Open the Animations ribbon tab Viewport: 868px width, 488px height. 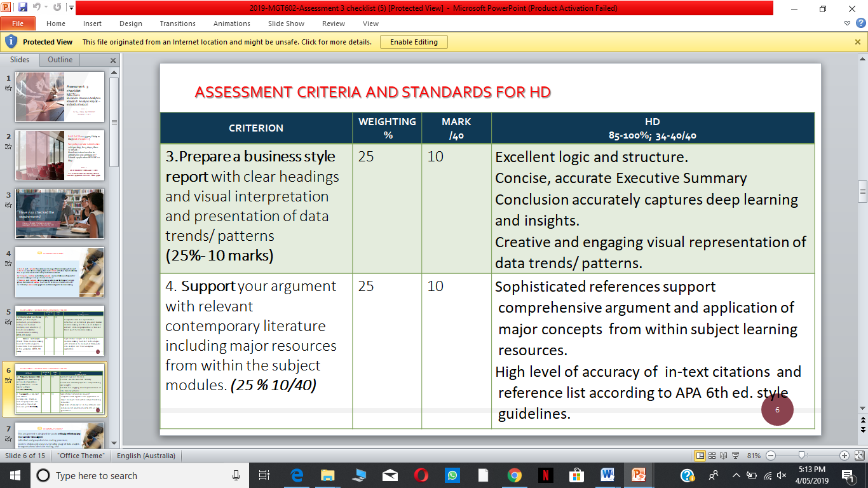click(232, 24)
